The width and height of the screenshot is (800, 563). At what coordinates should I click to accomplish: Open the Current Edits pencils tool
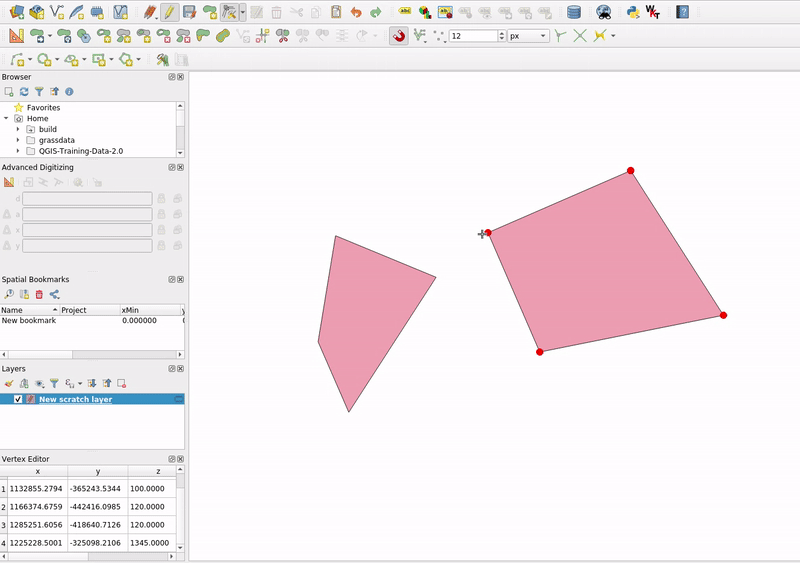click(x=149, y=11)
